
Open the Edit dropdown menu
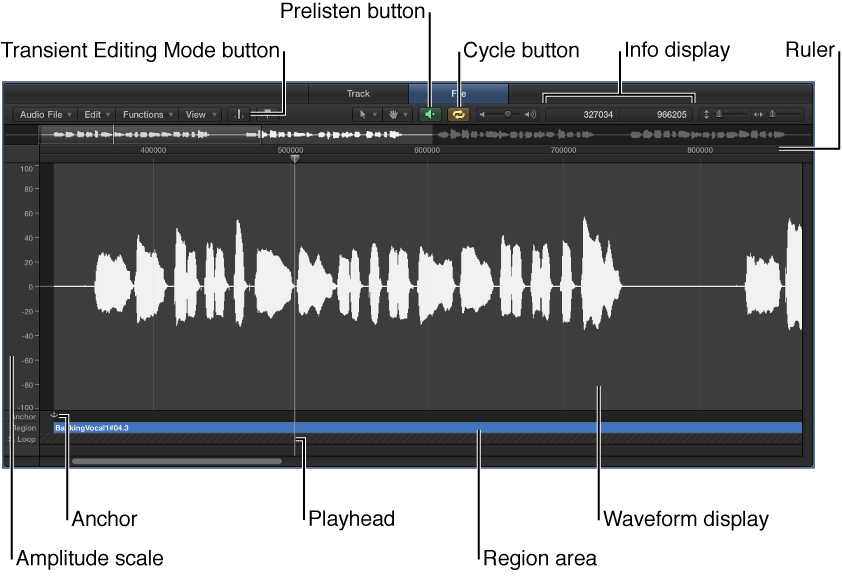[97, 115]
